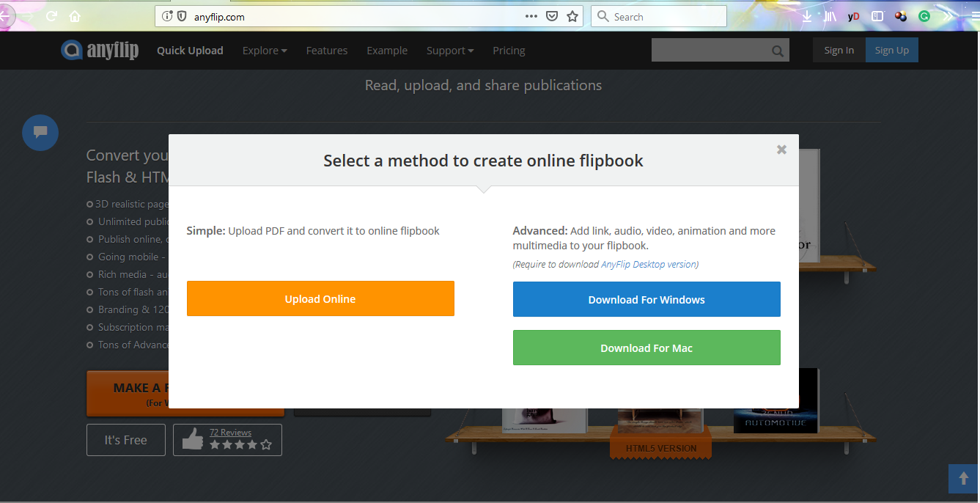Expand the Support dropdown menu
Viewport: 980px width, 503px height.
tap(450, 51)
